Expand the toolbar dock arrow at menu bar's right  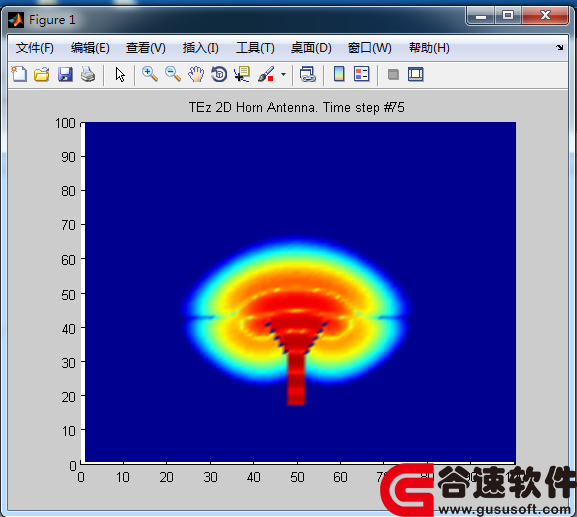(x=560, y=47)
